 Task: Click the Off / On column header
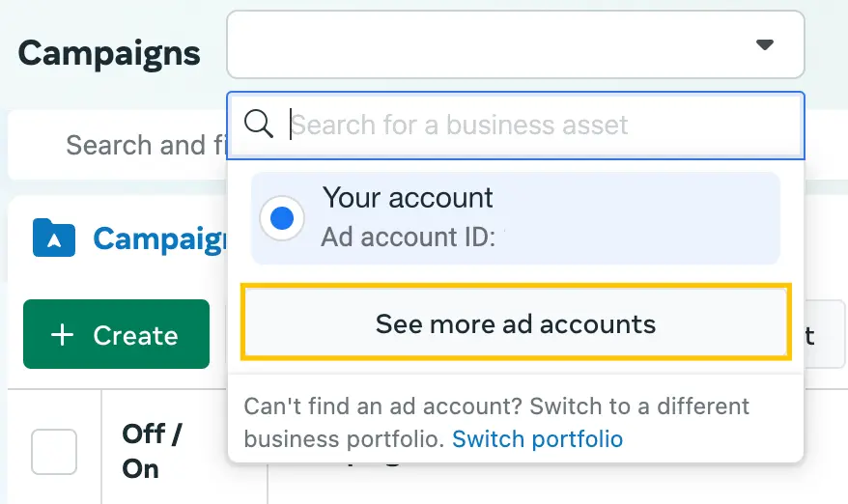tap(152, 451)
